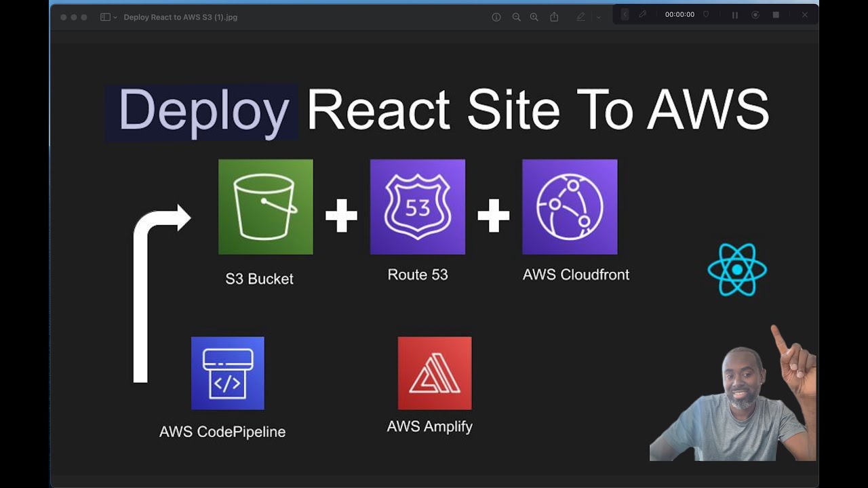Zoom in on the image

click(534, 17)
